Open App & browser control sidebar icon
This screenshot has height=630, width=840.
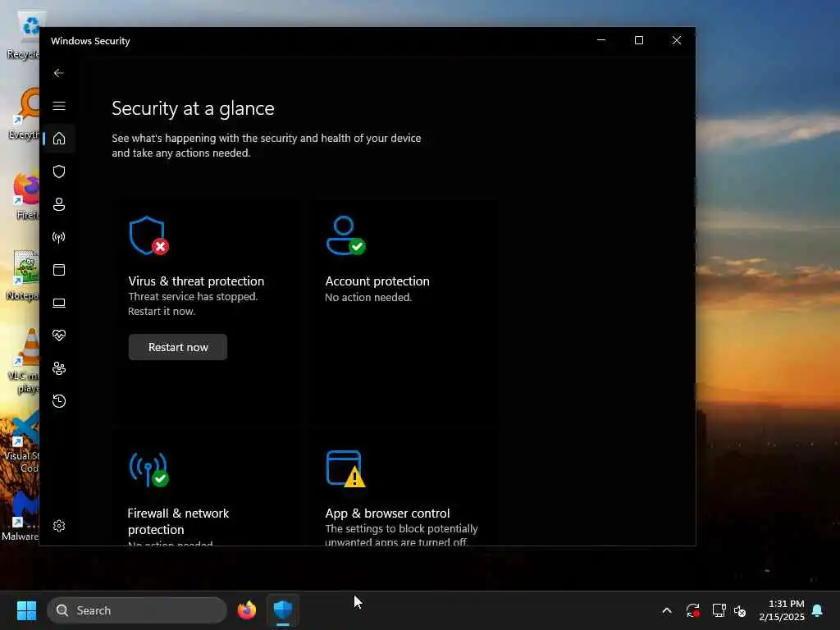pos(59,269)
